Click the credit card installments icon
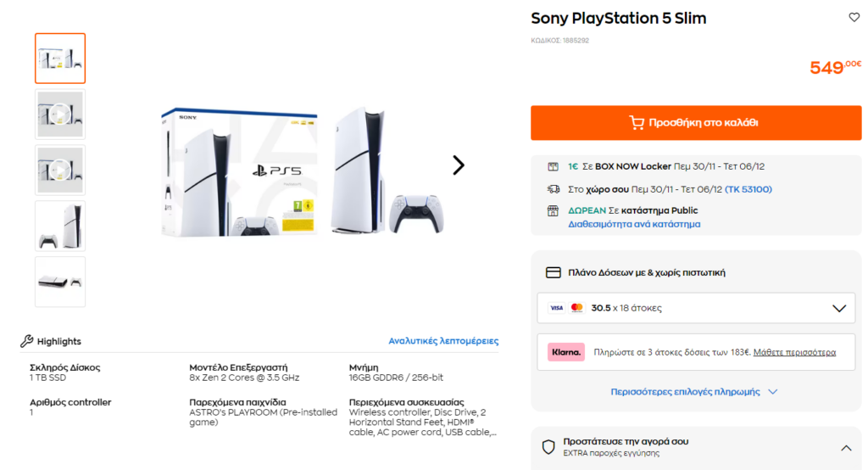This screenshot has width=868, height=470. tap(554, 273)
